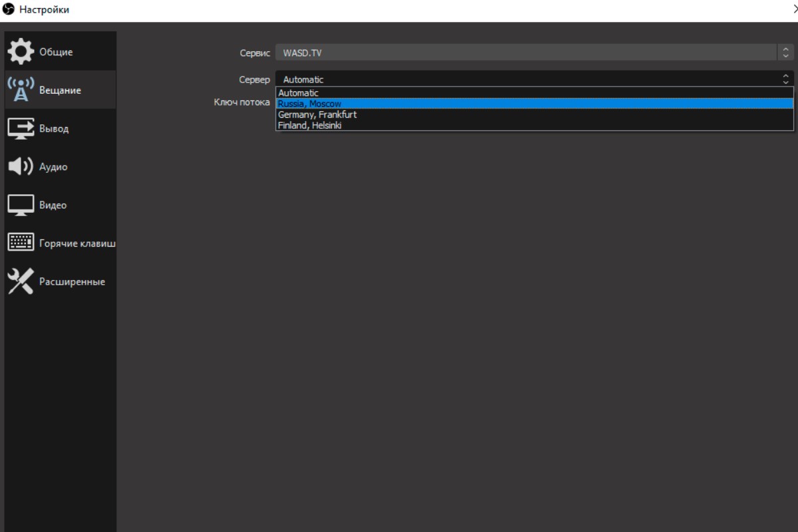Open the Видео monitor icon
The image size is (798, 532).
[x=21, y=205]
